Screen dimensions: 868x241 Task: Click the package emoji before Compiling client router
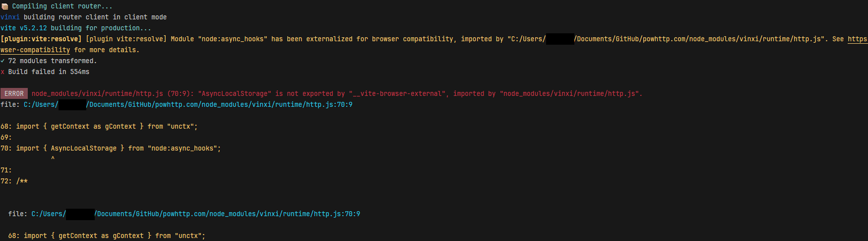pos(4,6)
